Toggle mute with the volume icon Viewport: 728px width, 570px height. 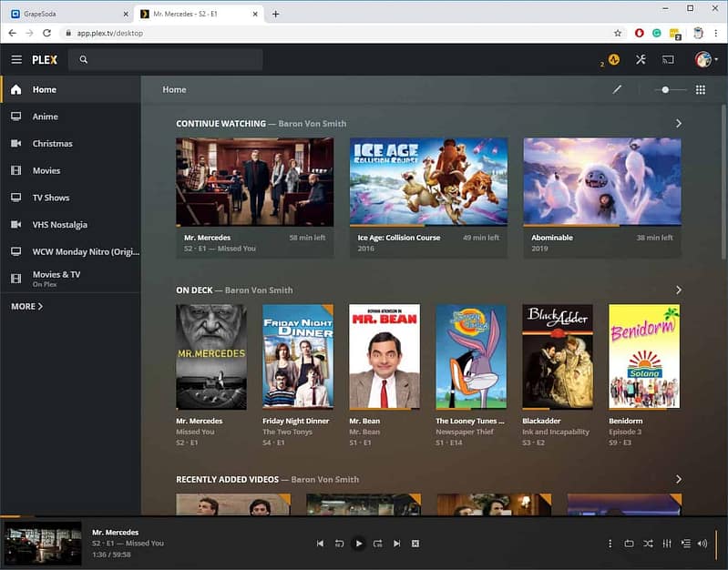click(x=702, y=544)
